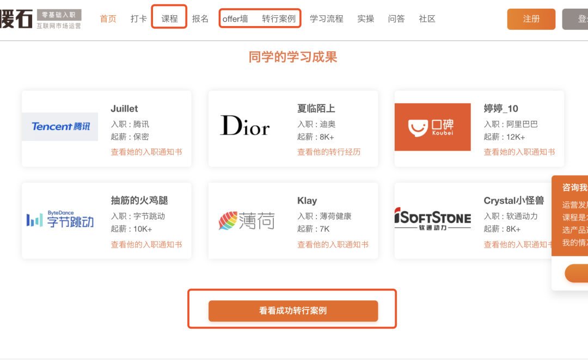The height and width of the screenshot is (364, 588).
Task: Click the text 起薪：7K
Action: (x=313, y=230)
